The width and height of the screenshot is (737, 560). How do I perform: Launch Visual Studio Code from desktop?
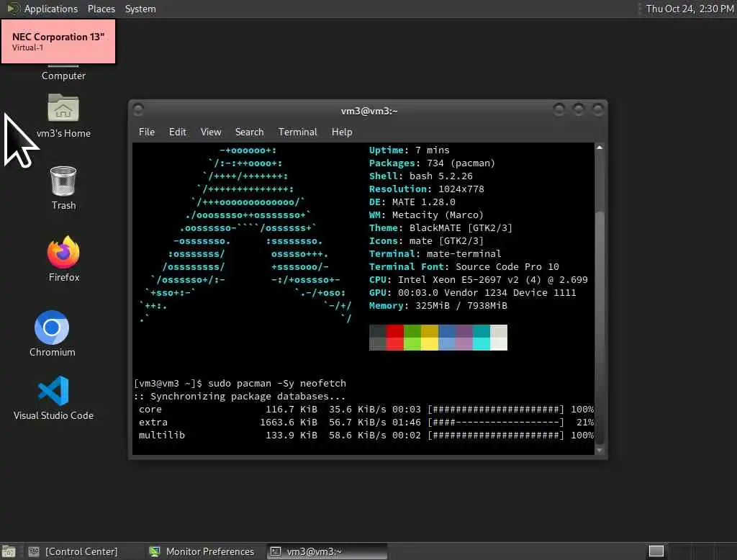click(x=53, y=398)
